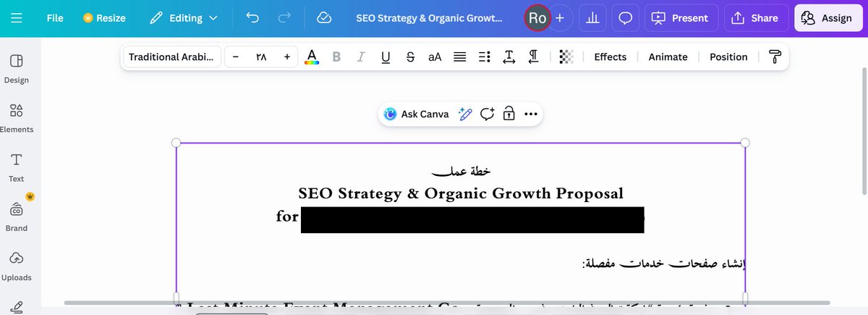The width and height of the screenshot is (868, 315).
Task: Open the text color picker
Action: [x=312, y=56]
